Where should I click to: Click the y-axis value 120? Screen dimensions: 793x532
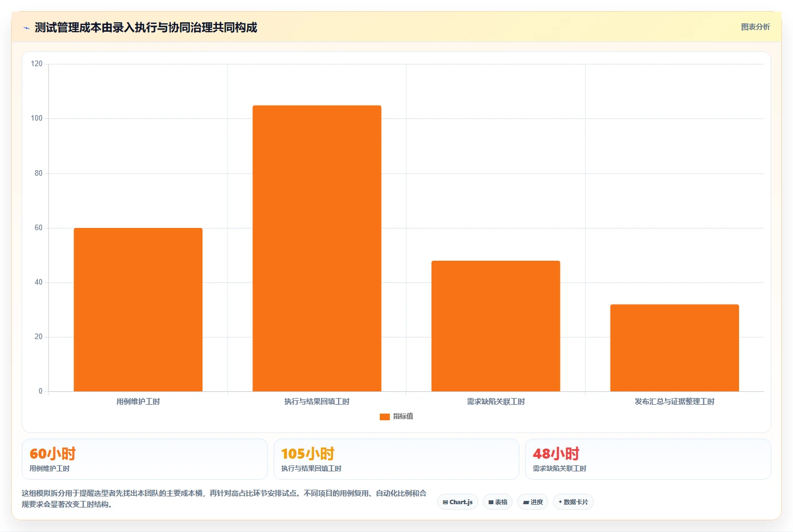tap(37, 64)
